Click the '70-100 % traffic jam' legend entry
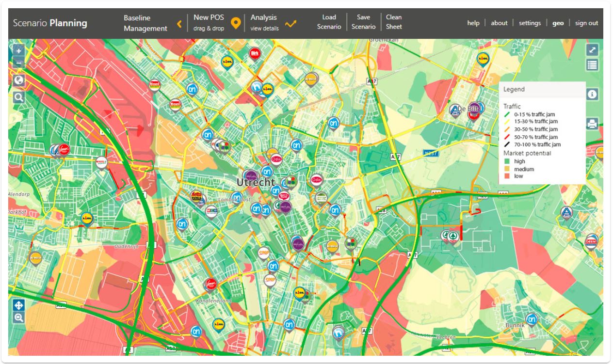This screenshot has height=364, width=613. [x=532, y=144]
